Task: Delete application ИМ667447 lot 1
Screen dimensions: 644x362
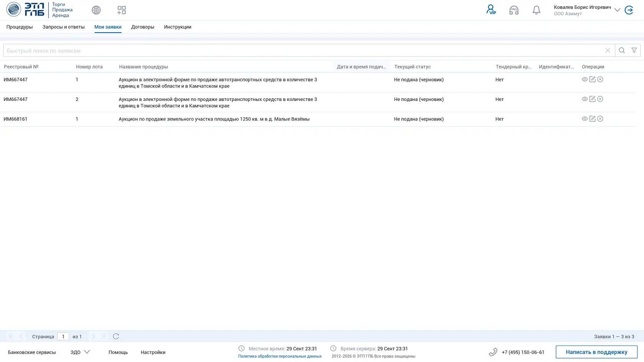Action: (600, 79)
